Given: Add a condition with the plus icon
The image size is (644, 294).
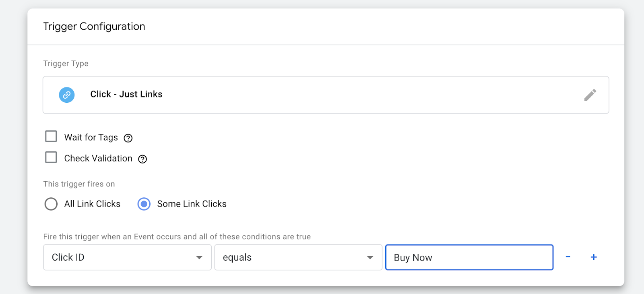Looking at the screenshot, I should (594, 257).
